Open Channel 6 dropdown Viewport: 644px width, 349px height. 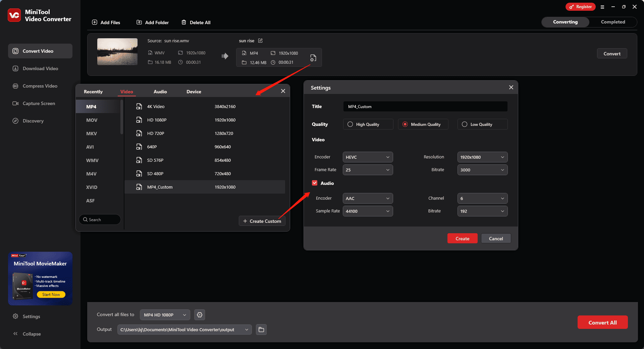(x=482, y=198)
